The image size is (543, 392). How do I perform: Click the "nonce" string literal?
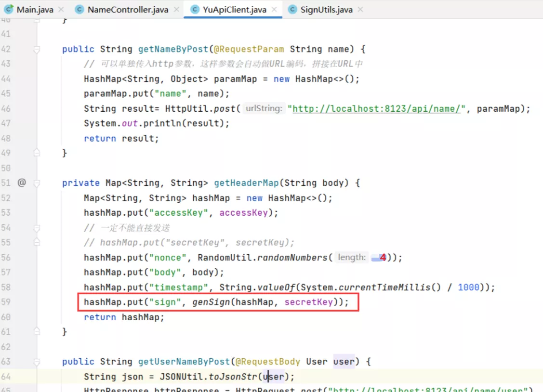point(168,258)
